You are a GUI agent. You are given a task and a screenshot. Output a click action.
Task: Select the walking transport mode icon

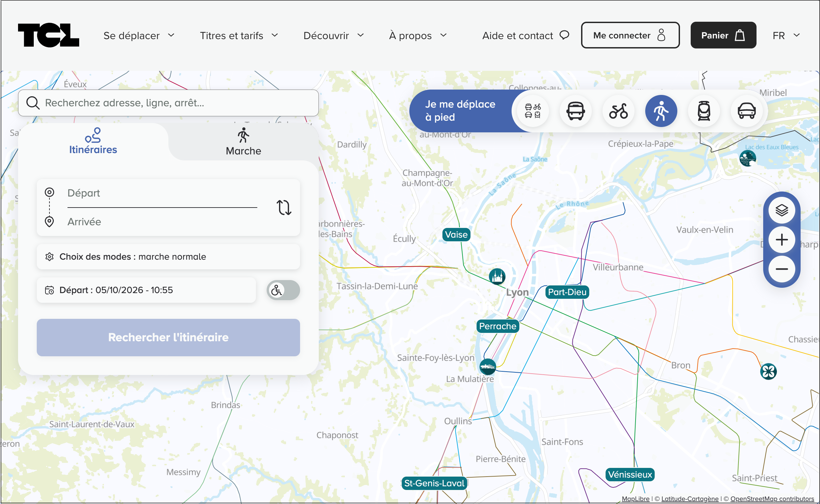(x=661, y=111)
